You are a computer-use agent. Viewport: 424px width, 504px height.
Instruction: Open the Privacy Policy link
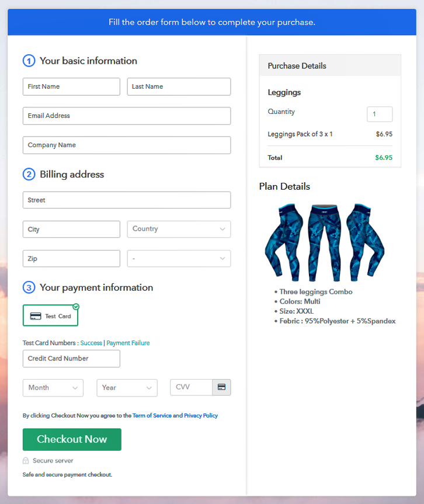tap(201, 416)
